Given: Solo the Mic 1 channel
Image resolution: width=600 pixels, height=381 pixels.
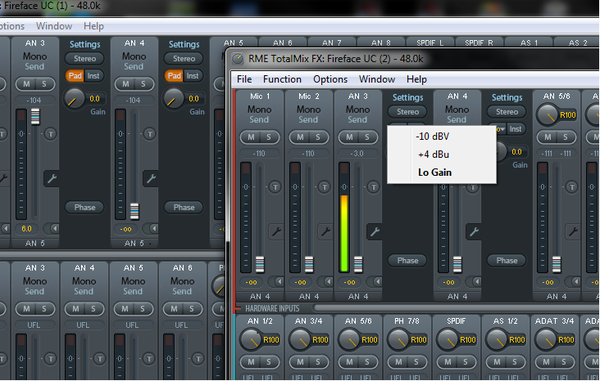Looking at the screenshot, I should (x=269, y=137).
